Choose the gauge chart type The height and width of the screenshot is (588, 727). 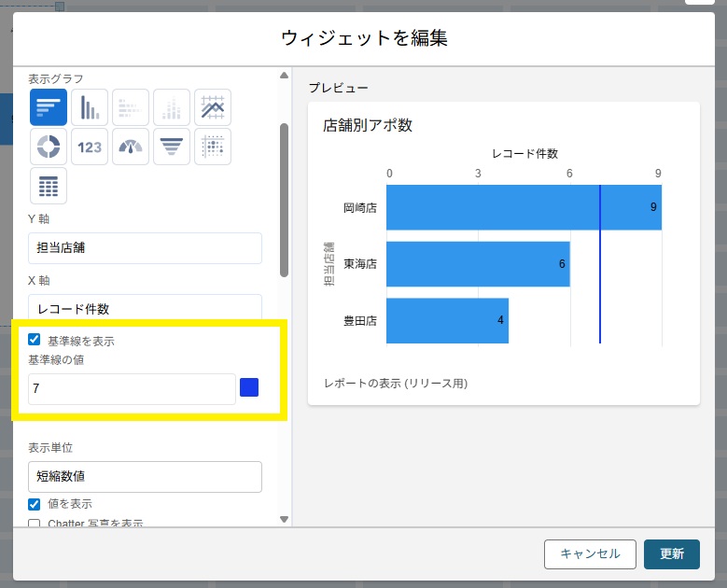(131, 147)
